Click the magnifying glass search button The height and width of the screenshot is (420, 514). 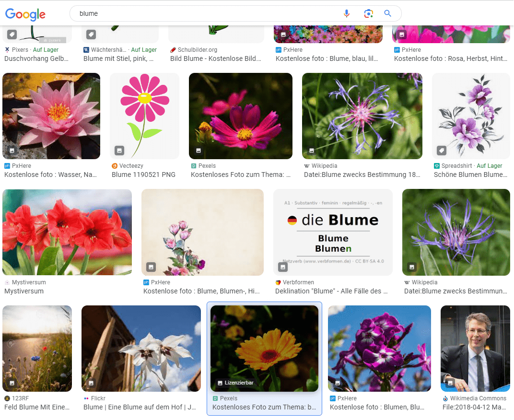tap(388, 13)
